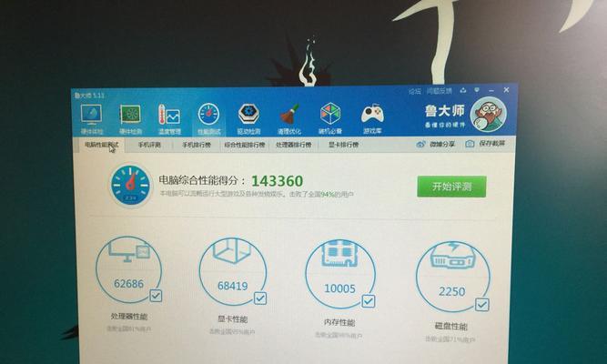This screenshot has width=607, height=364.
Task: Uncheck the 磁盘性能 test checkbox
Action: tap(482, 305)
